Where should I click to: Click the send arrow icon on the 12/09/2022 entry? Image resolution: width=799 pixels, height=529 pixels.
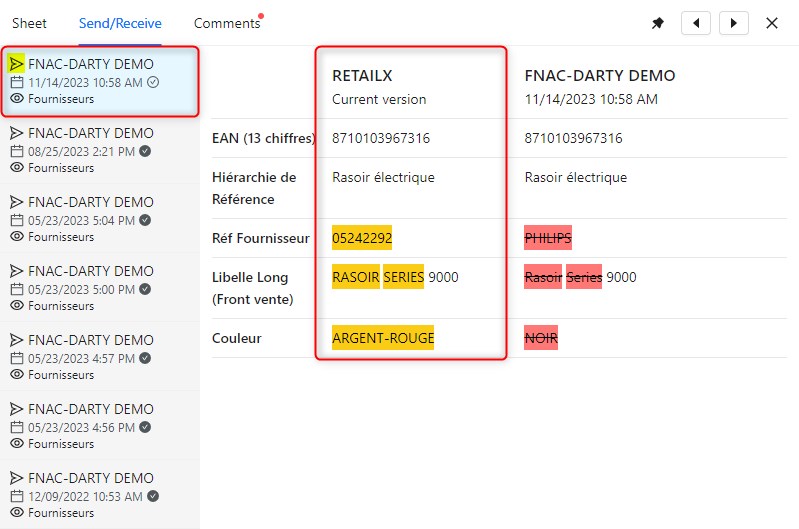[x=17, y=478]
